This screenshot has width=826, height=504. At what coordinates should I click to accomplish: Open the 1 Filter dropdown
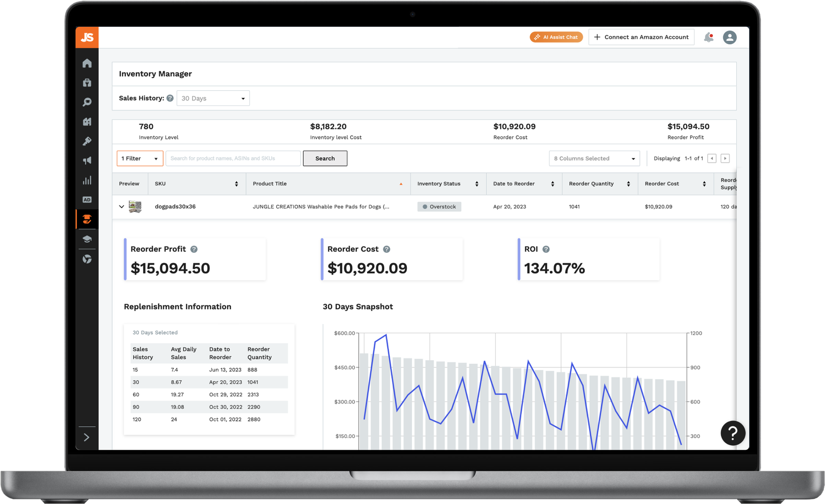[140, 158]
